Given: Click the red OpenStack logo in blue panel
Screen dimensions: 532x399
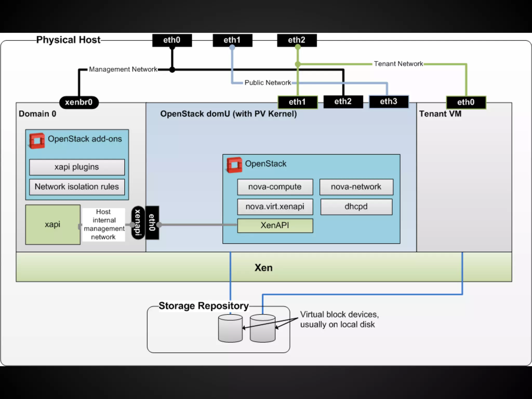Looking at the screenshot, I should (234, 165).
